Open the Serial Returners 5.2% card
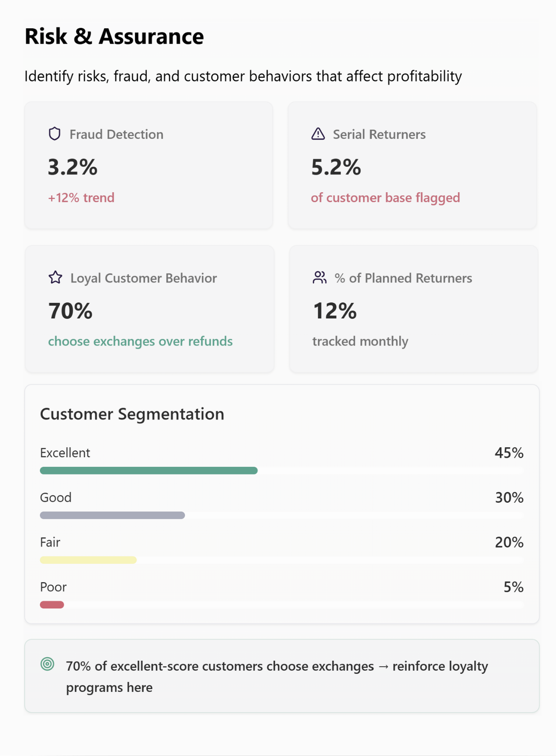The height and width of the screenshot is (756, 556). point(412,165)
